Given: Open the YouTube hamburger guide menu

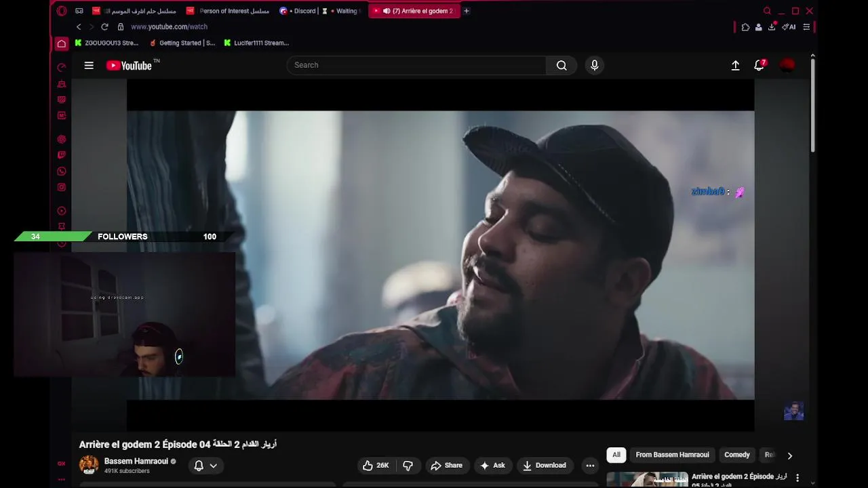Looking at the screenshot, I should tap(89, 65).
